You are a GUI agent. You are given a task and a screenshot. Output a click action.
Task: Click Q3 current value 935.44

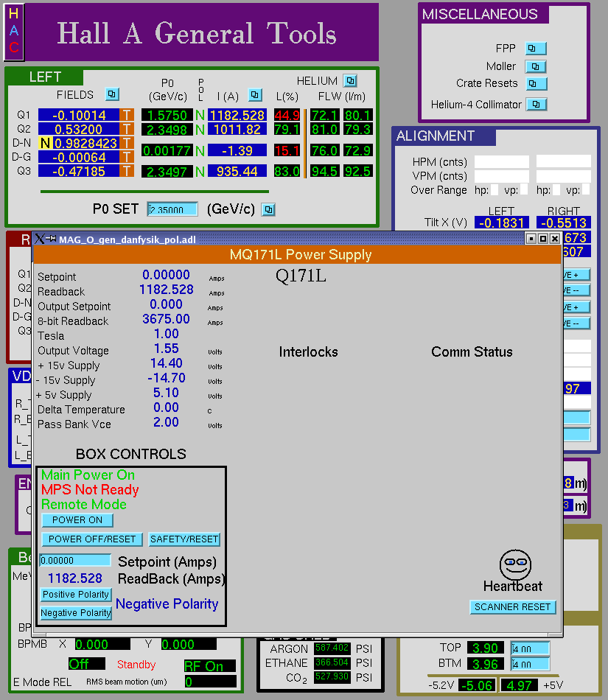point(237,171)
